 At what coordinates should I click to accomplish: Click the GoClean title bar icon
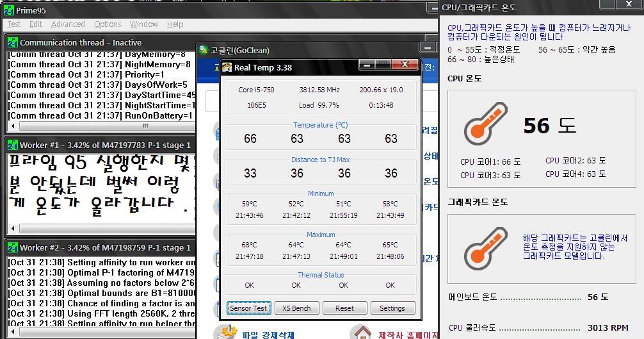click(204, 50)
